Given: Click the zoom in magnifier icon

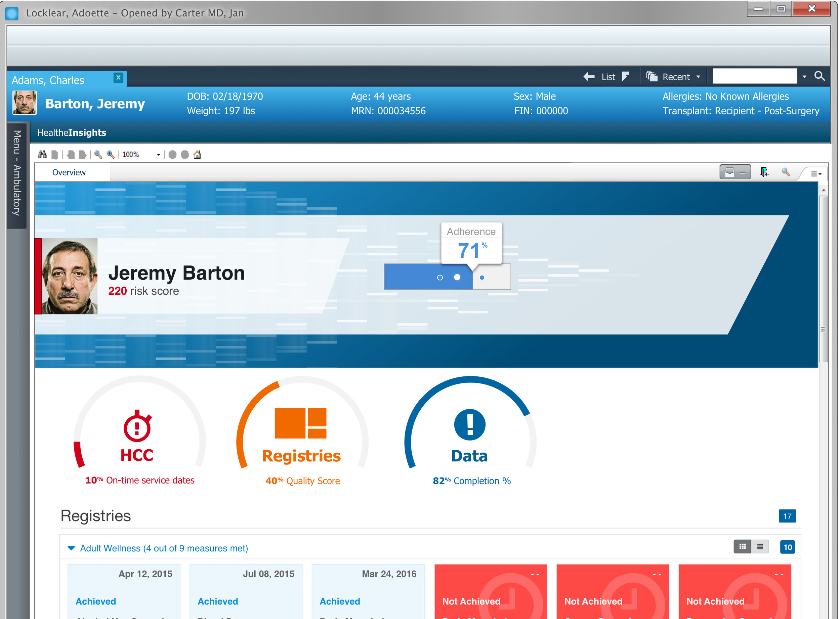Looking at the screenshot, I should pos(110,154).
